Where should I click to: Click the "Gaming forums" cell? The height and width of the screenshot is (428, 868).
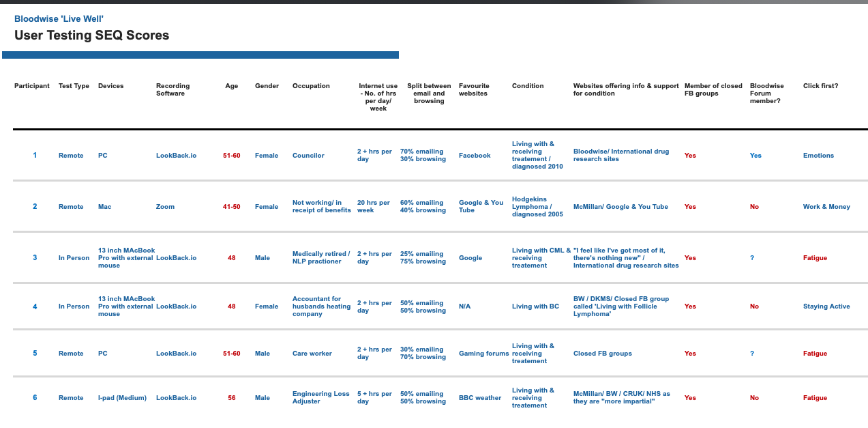coord(484,354)
